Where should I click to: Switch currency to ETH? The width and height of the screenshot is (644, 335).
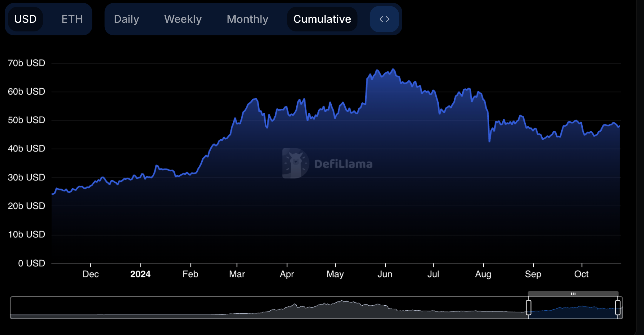[72, 19]
